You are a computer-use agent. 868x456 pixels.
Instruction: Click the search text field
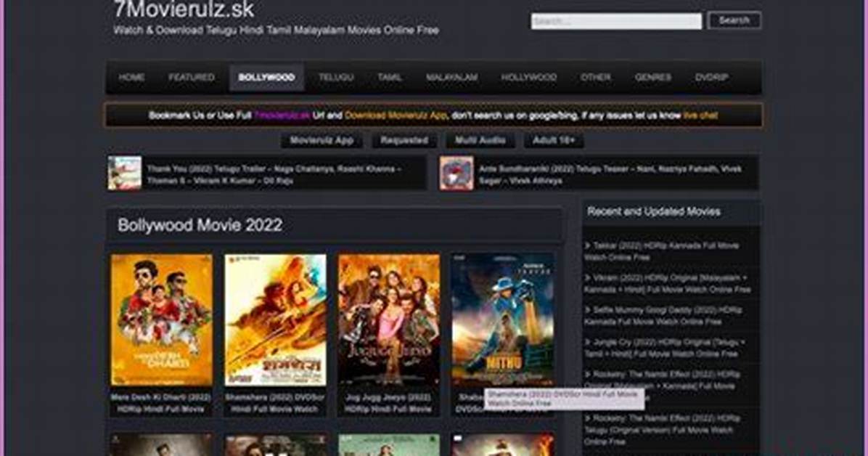click(616, 21)
